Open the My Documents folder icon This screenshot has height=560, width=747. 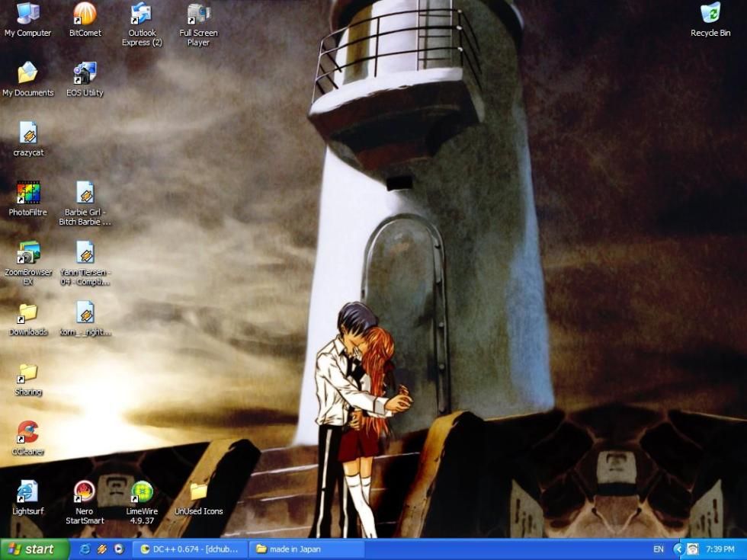tap(27, 79)
